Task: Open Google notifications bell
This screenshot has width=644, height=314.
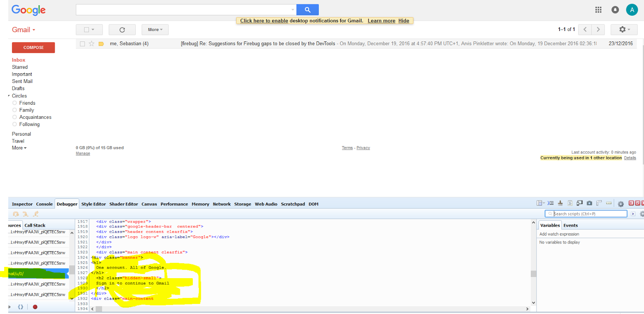Action: click(x=615, y=10)
